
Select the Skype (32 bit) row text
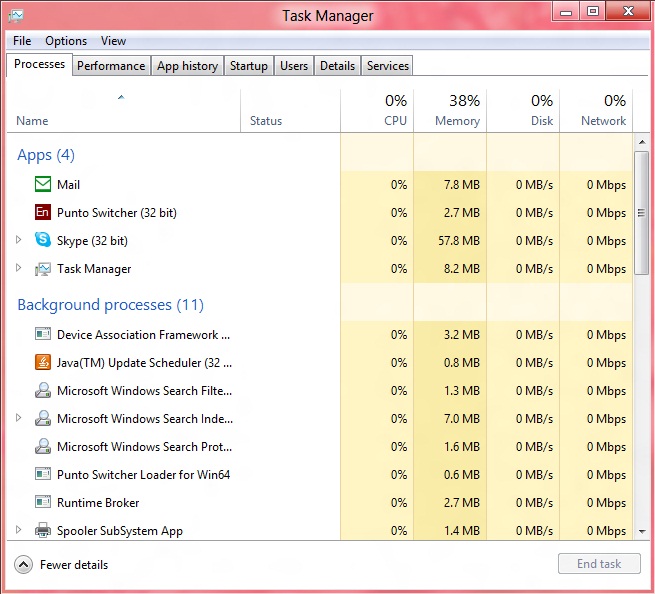click(92, 241)
